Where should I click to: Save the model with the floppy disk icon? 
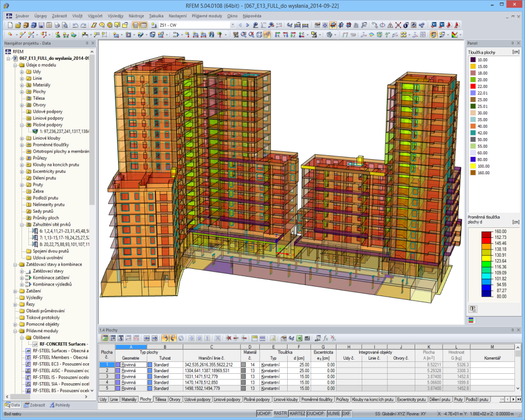click(x=41, y=25)
